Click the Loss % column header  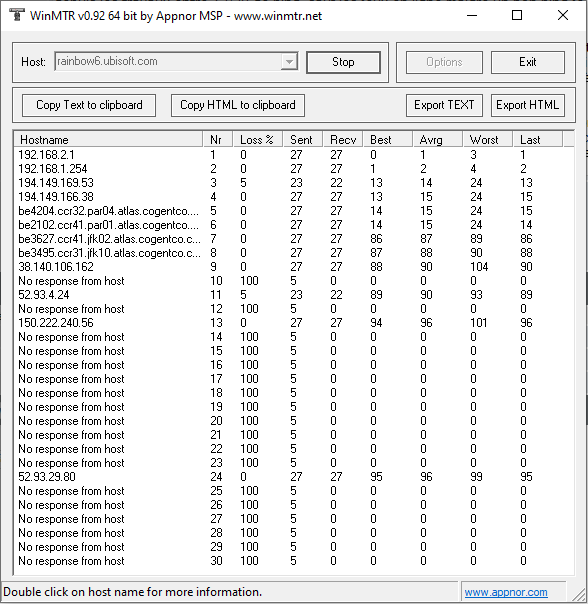[257, 139]
